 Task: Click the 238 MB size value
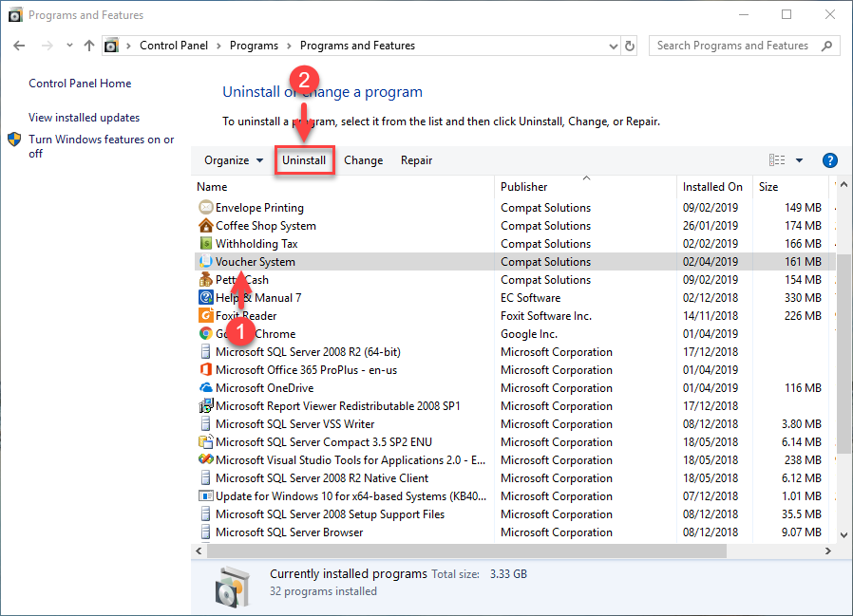click(x=803, y=460)
